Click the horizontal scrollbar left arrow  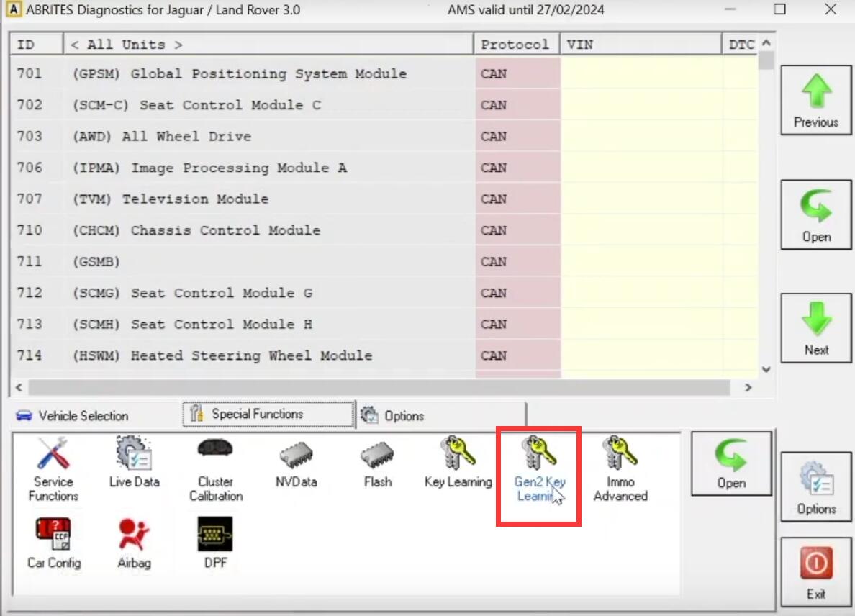click(x=19, y=388)
